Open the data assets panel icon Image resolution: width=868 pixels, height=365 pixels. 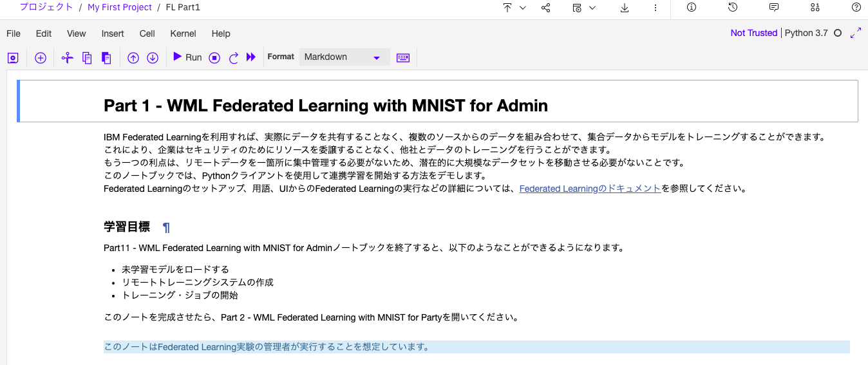pyautogui.click(x=815, y=8)
